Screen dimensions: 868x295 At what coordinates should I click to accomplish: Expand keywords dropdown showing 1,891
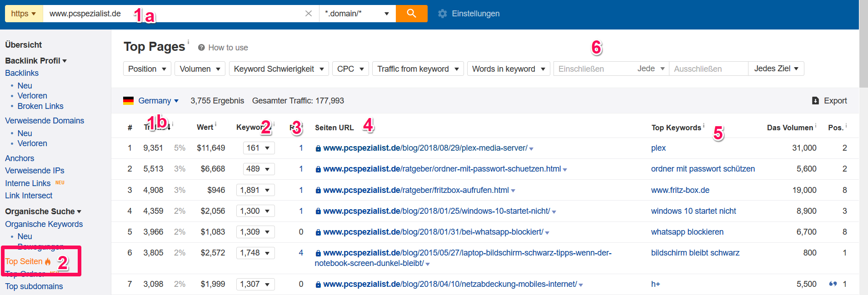[x=255, y=190]
